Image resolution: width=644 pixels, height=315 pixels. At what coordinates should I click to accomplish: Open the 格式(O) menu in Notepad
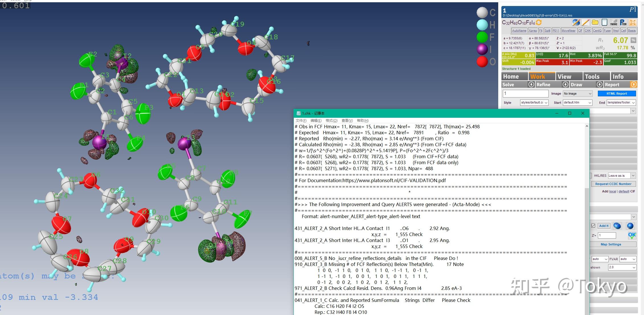pyautogui.click(x=331, y=121)
